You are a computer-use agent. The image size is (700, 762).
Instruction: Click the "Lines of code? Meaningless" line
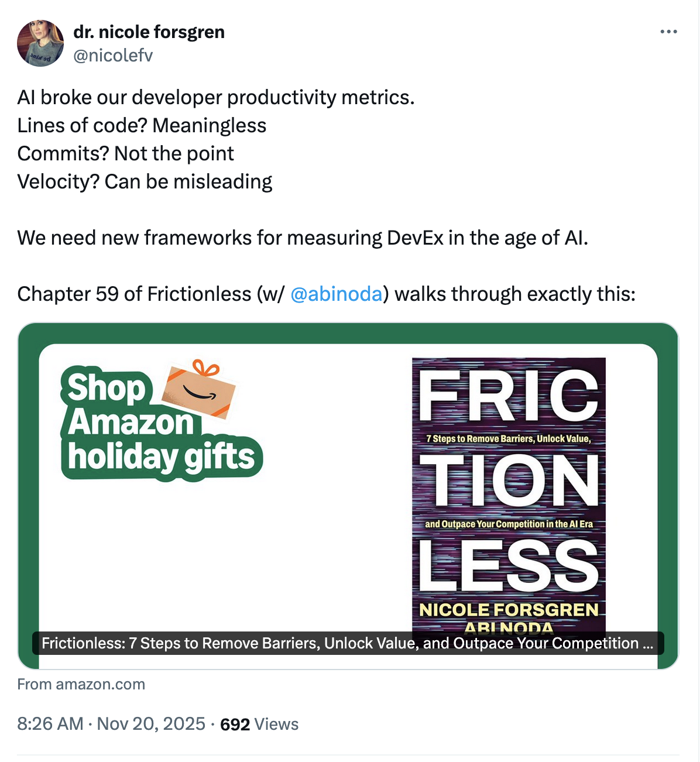(x=142, y=125)
